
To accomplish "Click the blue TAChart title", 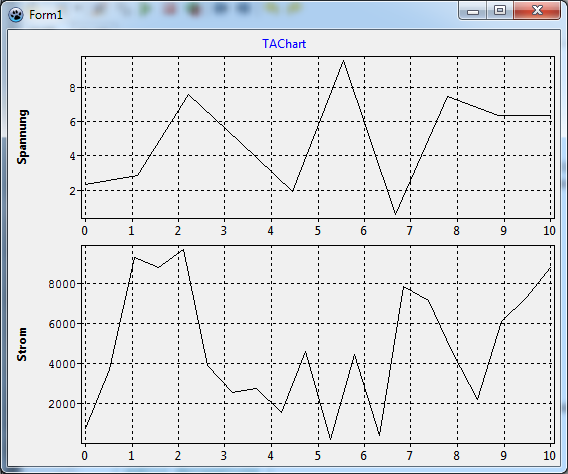I will click(284, 44).
